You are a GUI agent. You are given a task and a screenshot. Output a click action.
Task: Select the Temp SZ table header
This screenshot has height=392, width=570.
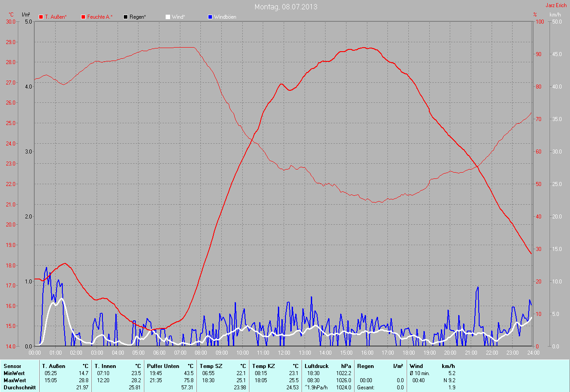point(212,366)
